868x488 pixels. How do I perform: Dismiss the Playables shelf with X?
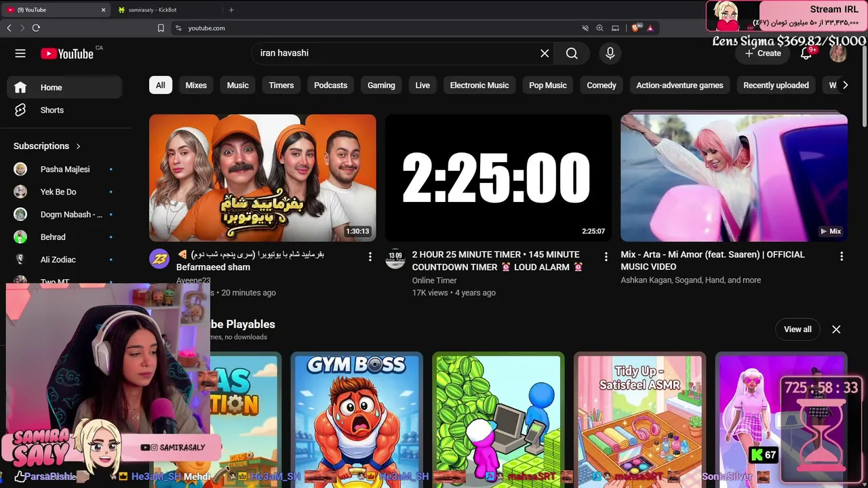[836, 329]
